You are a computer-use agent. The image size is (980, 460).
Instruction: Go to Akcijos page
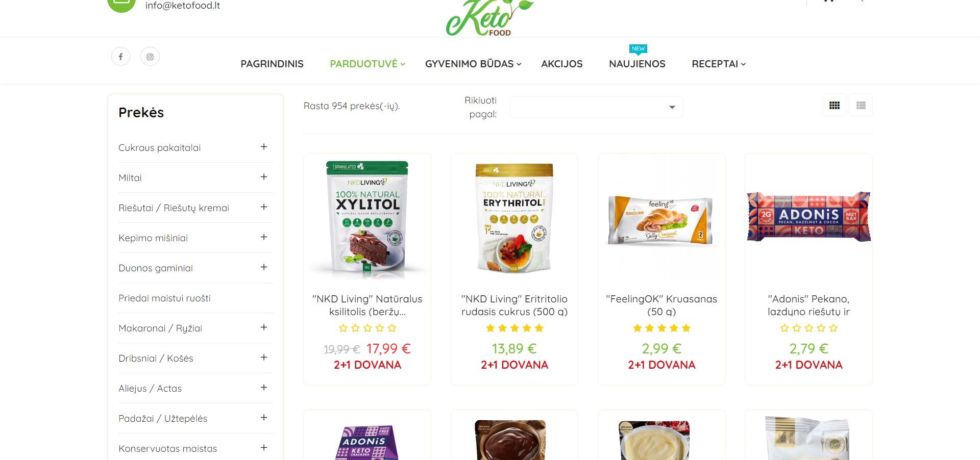click(561, 64)
